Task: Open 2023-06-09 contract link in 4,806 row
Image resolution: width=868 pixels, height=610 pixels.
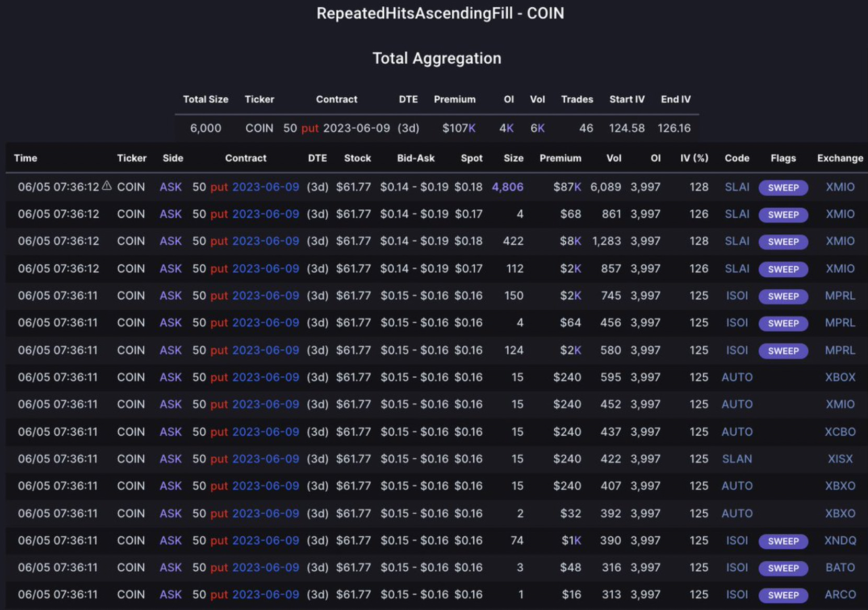Action: point(266,187)
